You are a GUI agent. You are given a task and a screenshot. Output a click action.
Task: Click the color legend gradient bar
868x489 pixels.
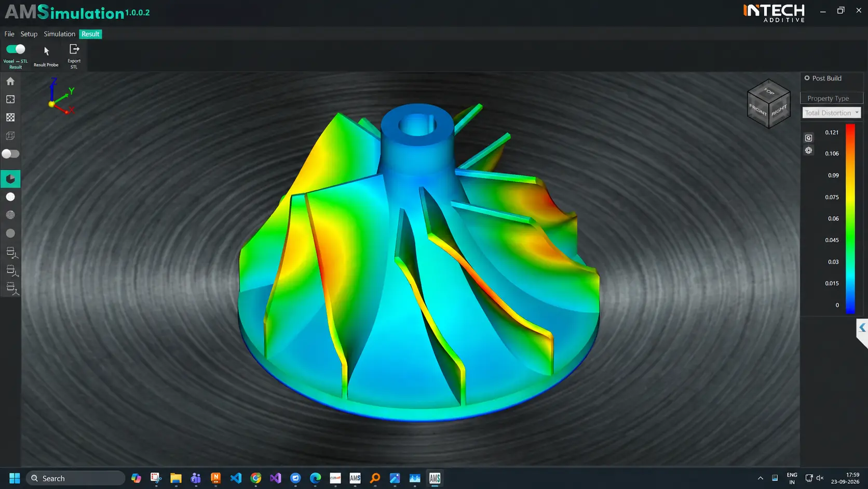[850, 219]
